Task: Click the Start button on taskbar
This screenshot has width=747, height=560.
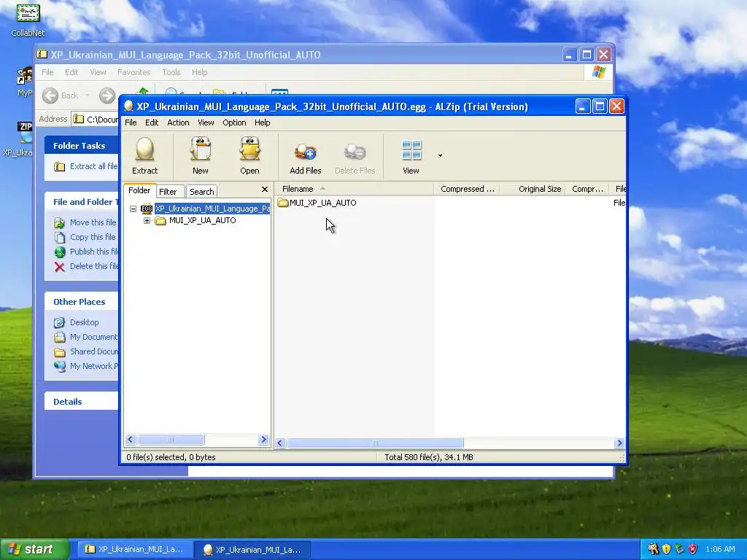Action: tap(35, 549)
